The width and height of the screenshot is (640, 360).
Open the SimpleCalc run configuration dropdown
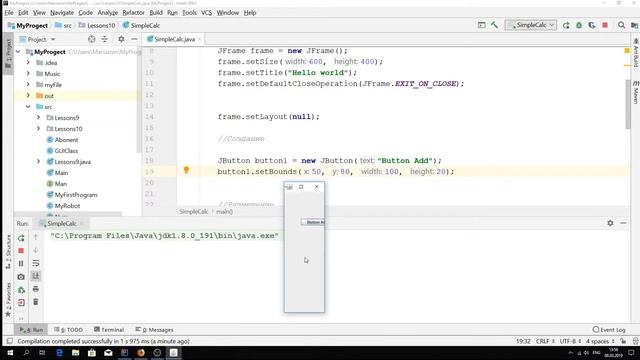pos(531,25)
